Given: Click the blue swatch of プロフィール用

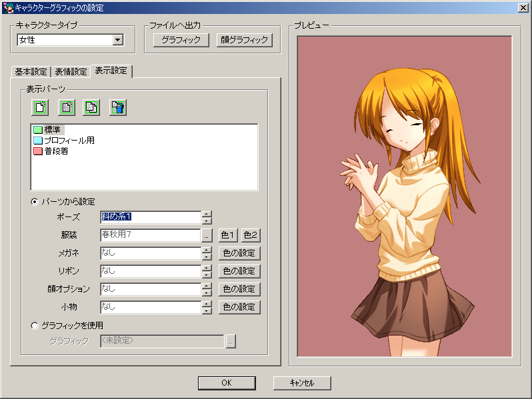Looking at the screenshot, I should [37, 141].
